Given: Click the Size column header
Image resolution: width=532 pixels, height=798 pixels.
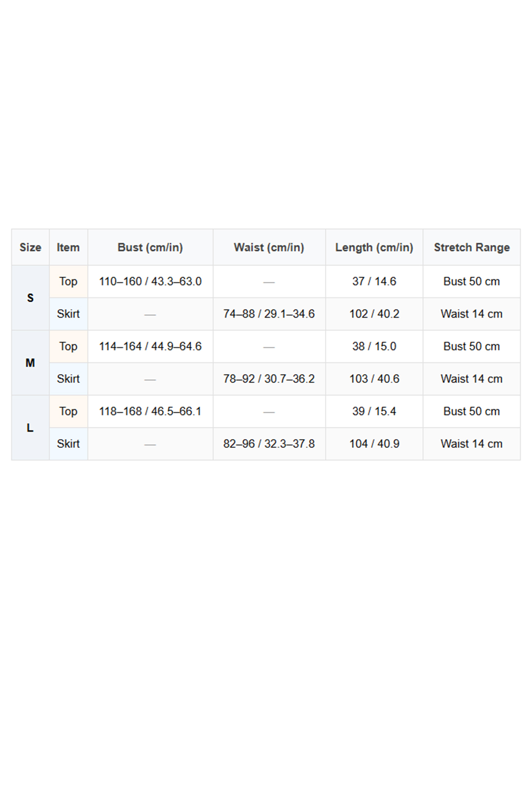Looking at the screenshot, I should click(x=30, y=247).
